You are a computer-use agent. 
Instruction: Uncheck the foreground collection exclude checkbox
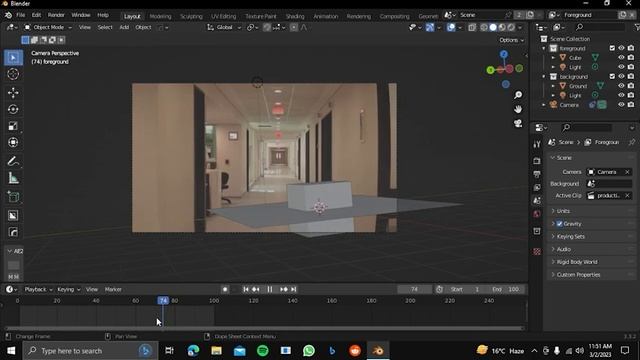[612, 48]
